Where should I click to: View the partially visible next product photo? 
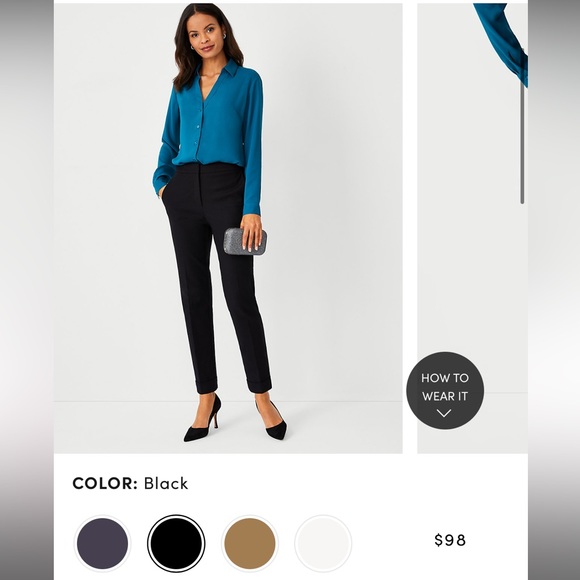click(472, 228)
